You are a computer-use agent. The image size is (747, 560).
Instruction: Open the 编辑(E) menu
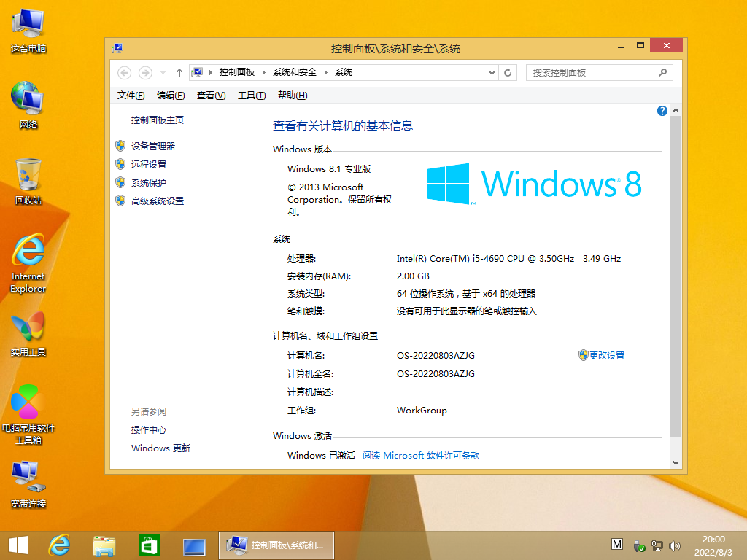[171, 96]
